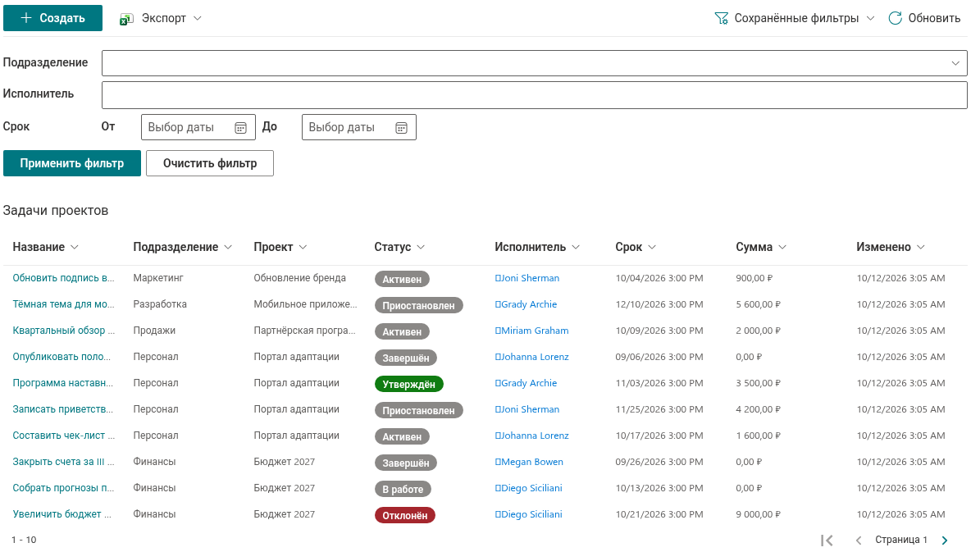980x552 pixels.
Task: Click Grady Archie in Тёмная тема row
Action: 530,304
